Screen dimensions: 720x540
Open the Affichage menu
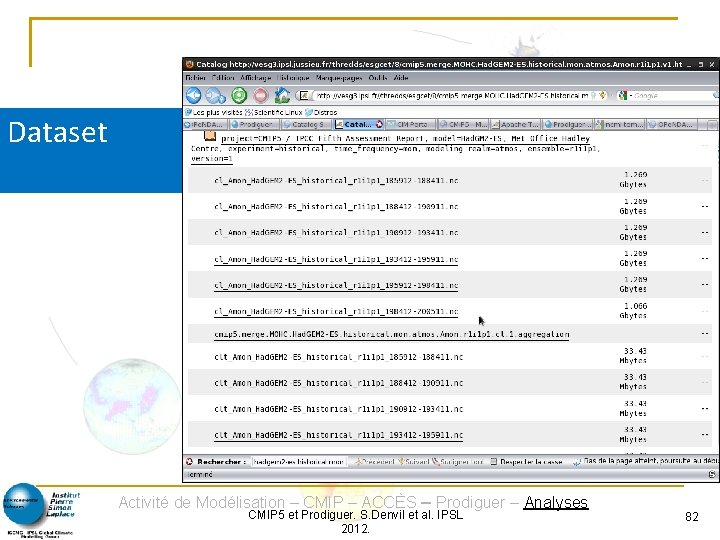pos(256,78)
